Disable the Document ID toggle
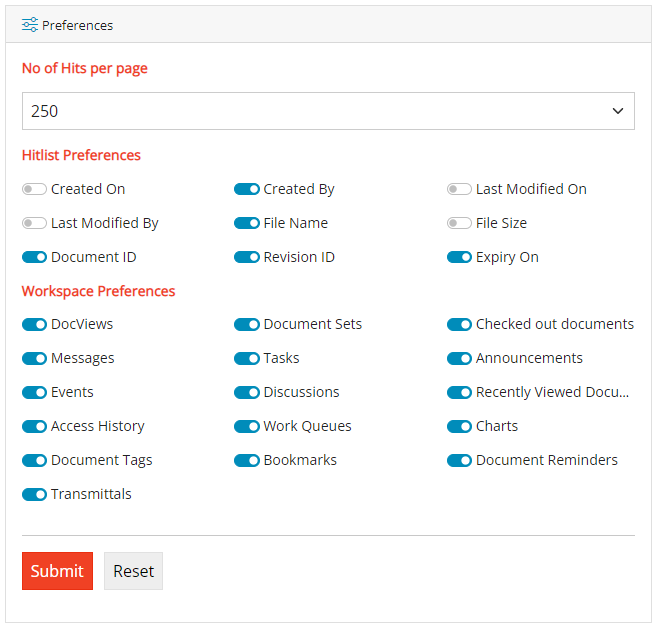Viewport: 661px width, 639px height. point(35,257)
